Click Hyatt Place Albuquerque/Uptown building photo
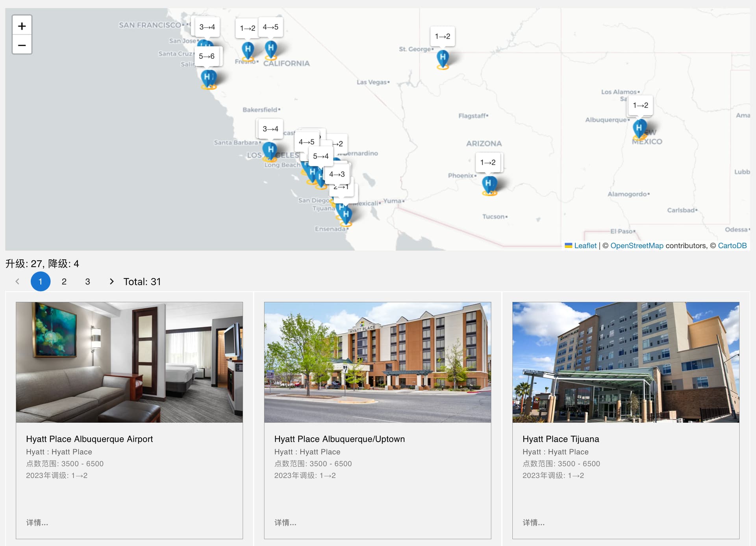The width and height of the screenshot is (756, 546). [x=378, y=362]
